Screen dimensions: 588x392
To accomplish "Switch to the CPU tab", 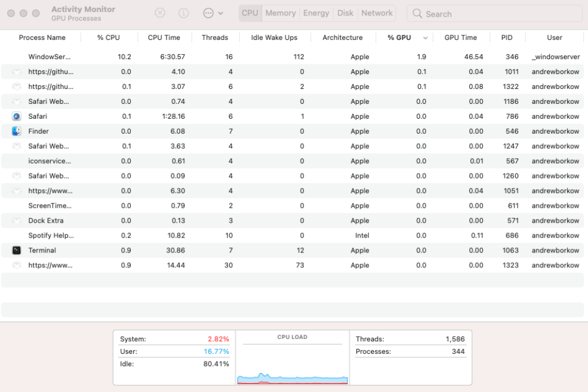I will [x=250, y=13].
